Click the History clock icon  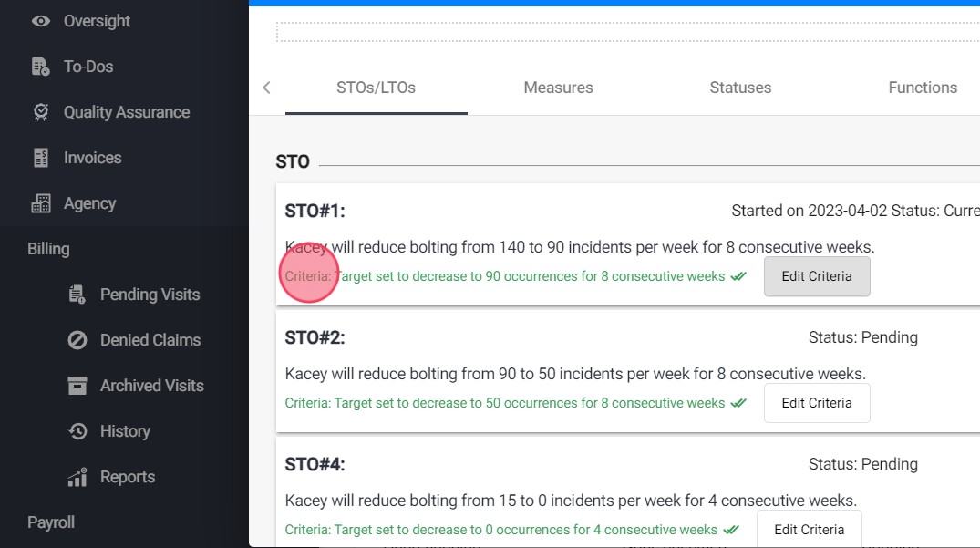77,431
